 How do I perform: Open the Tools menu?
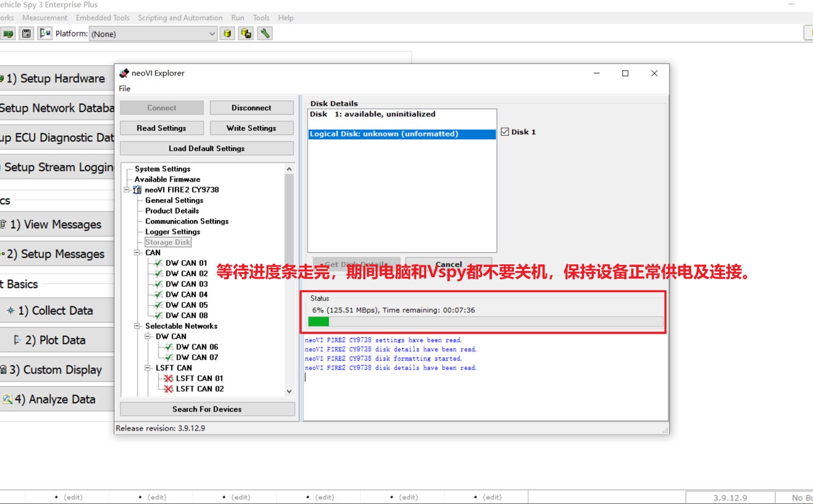261,17
